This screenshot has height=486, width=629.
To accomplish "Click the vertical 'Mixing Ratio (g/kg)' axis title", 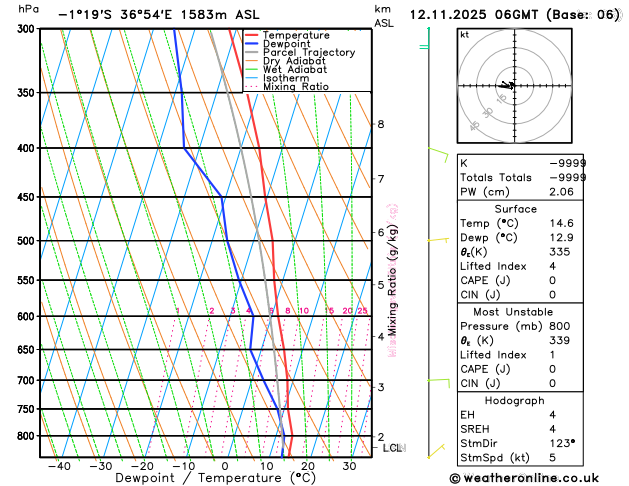I will [x=392, y=280].
